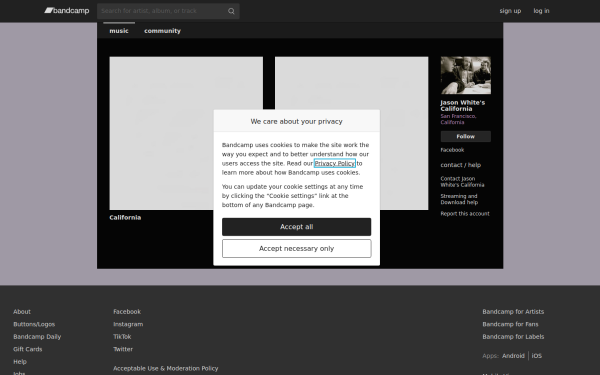This screenshot has height=375, width=600.
Task: Open Bandcamp for Fans link
Action: [x=510, y=324]
